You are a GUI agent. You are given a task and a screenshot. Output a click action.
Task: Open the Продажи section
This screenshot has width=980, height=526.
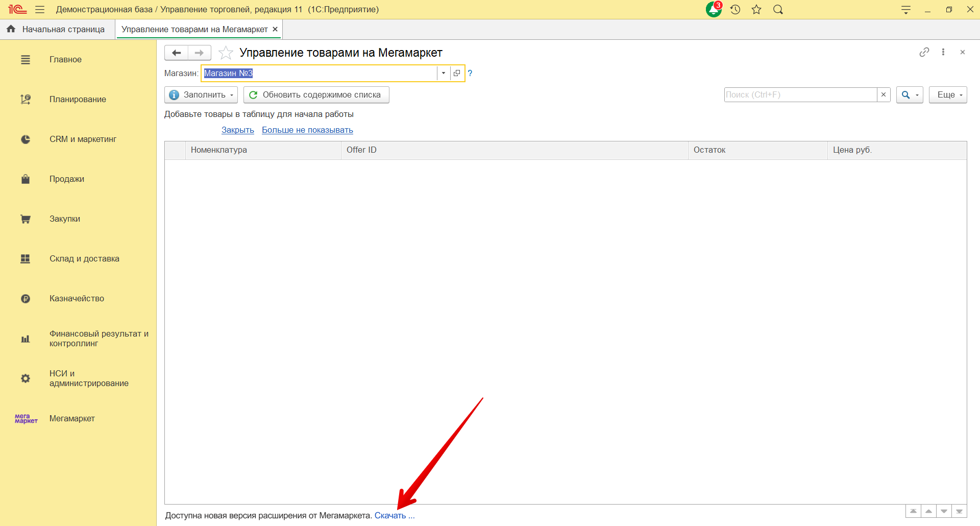[x=67, y=179]
